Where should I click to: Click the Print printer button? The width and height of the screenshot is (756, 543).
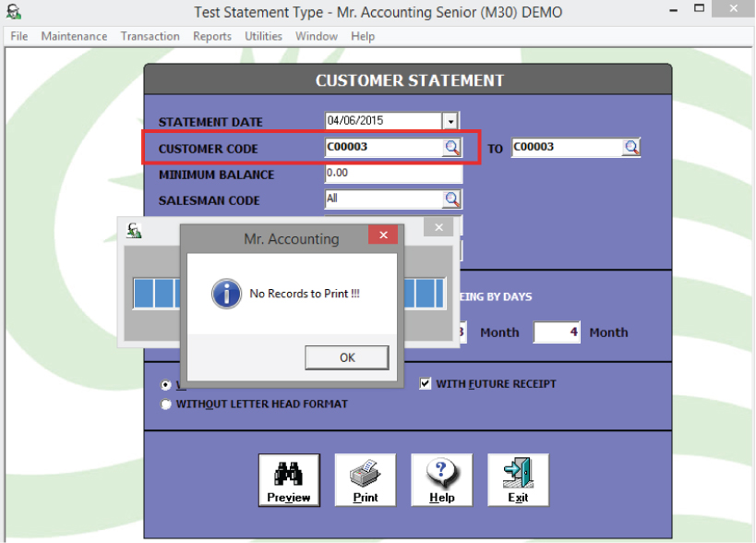pos(366,480)
